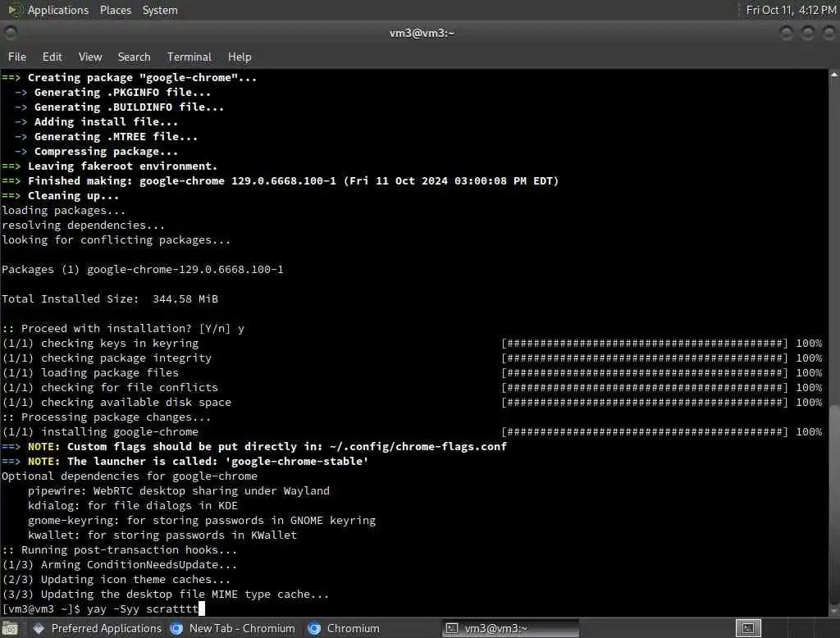Click the clock showing Fri Oct 11
Viewport: 840px width, 638px height.
pos(791,10)
